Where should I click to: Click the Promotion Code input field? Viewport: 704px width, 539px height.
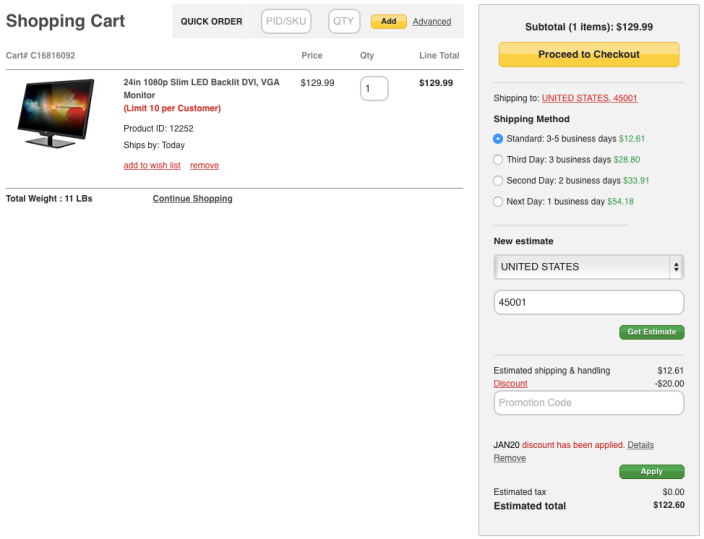click(x=588, y=403)
